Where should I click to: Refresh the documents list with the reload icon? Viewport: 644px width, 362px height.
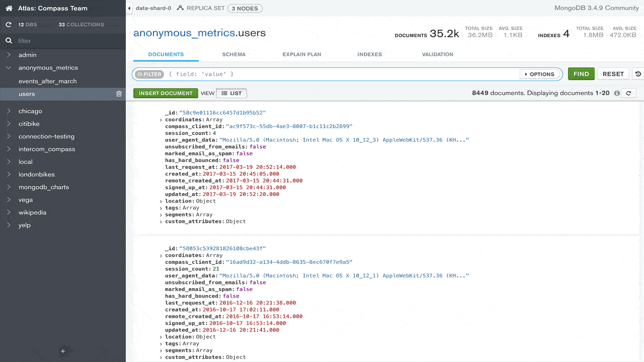click(x=628, y=93)
